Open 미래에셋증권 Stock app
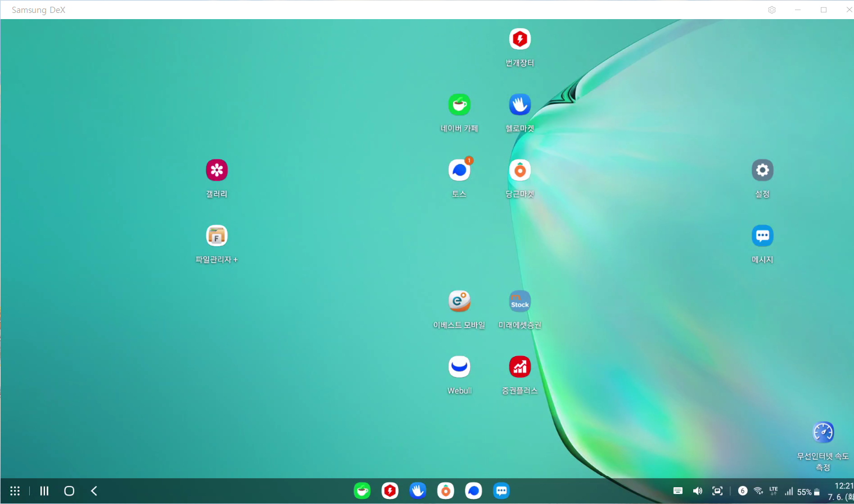The image size is (854, 504). click(520, 301)
